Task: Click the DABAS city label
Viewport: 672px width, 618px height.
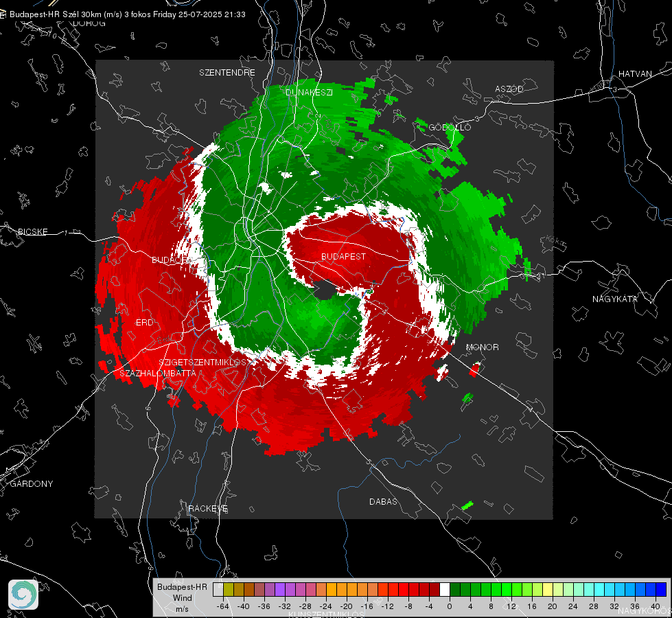Action: coord(383,501)
